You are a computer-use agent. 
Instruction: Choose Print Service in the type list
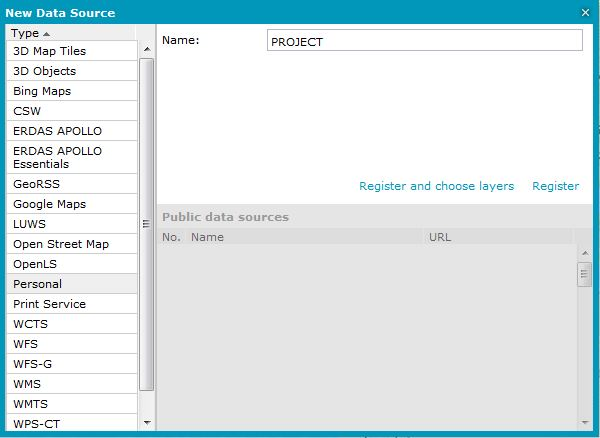[x=72, y=304]
